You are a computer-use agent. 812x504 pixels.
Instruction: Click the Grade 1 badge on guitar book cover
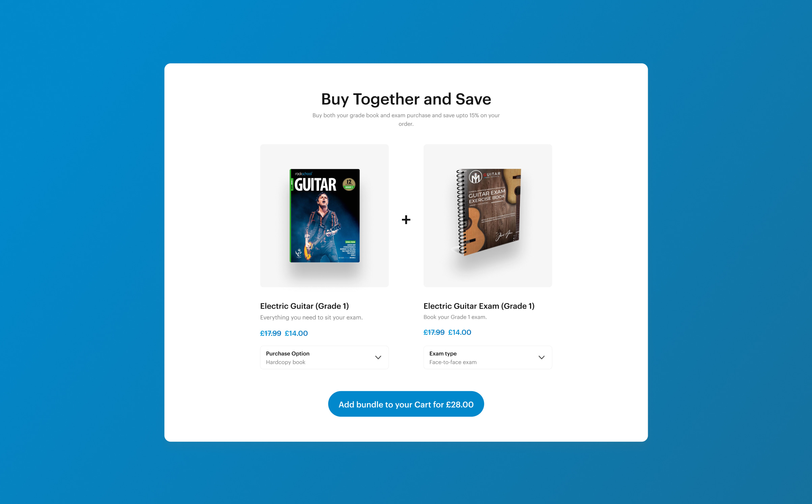349,184
